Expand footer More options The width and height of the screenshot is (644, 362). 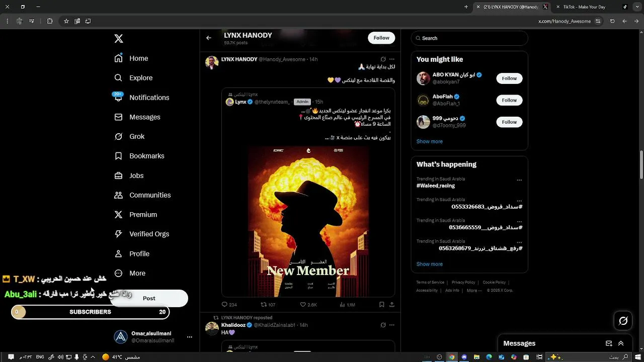(474, 291)
